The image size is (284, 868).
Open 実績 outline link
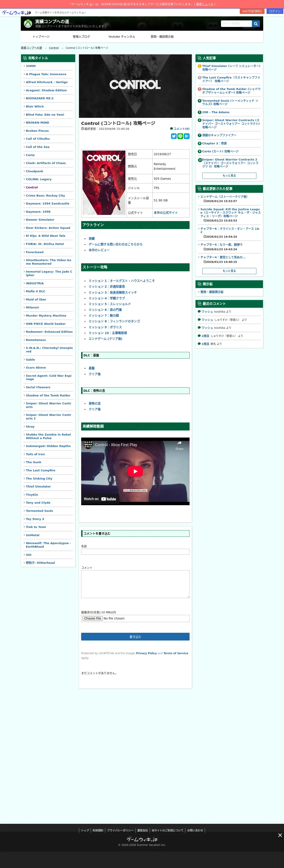92,239
